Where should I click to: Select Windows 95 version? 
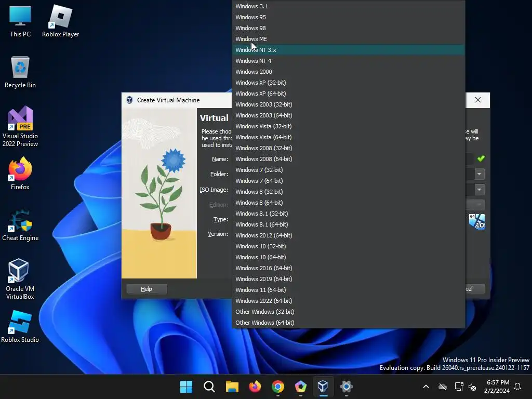tap(349, 17)
